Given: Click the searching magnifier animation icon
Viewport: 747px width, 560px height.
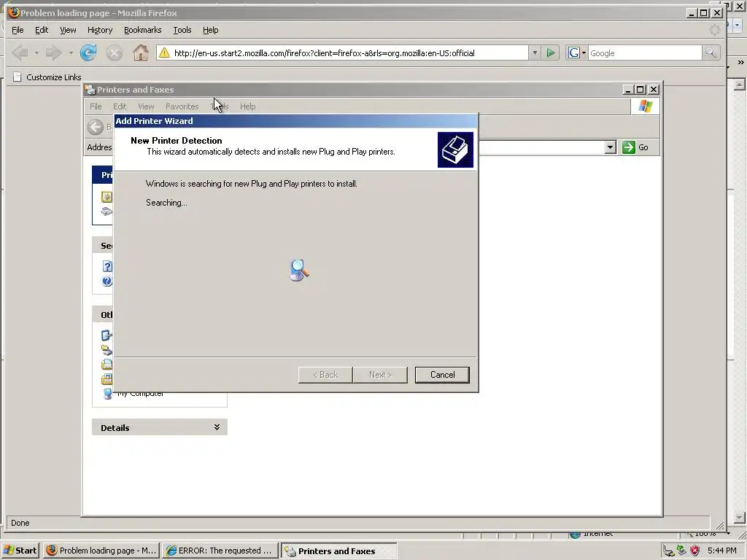Looking at the screenshot, I should pyautogui.click(x=299, y=271).
